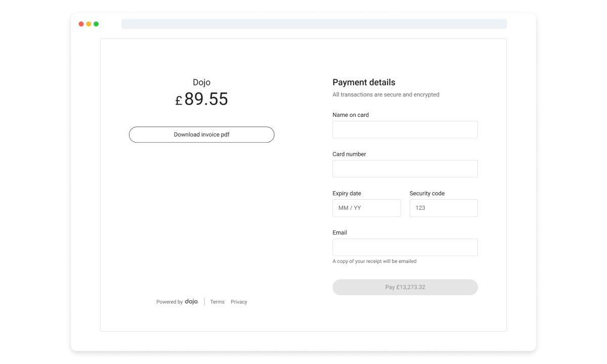Viewport: 607px width, 364px height.
Task: Select the Card number input box
Action: point(405,169)
